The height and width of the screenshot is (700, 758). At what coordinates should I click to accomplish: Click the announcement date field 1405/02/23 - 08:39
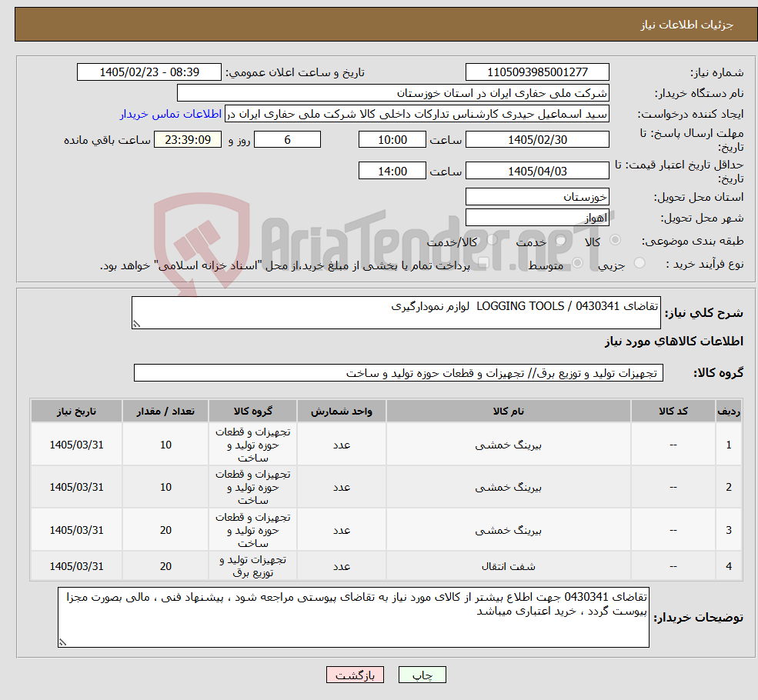click(x=149, y=72)
